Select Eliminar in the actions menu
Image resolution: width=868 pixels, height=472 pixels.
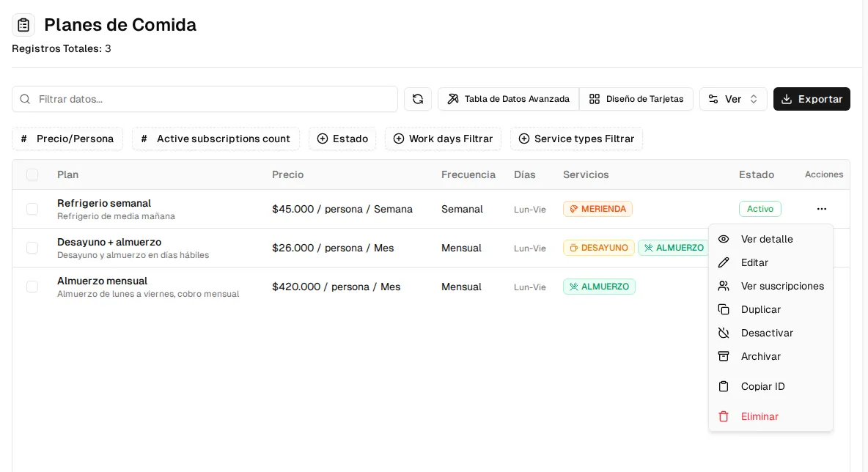click(x=770, y=417)
